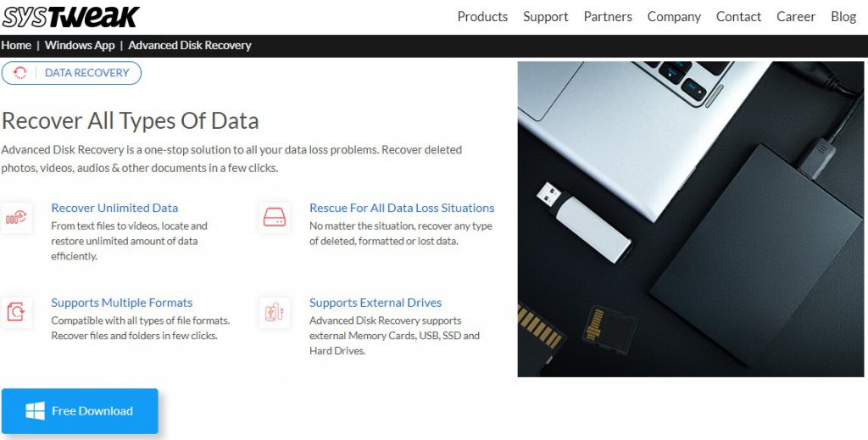Click the hard drive and laptop photo
The height and width of the screenshot is (440, 868).
pos(690,220)
